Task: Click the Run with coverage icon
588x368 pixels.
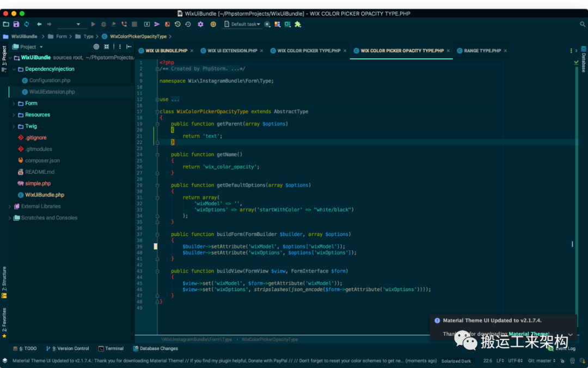Action: click(x=114, y=24)
